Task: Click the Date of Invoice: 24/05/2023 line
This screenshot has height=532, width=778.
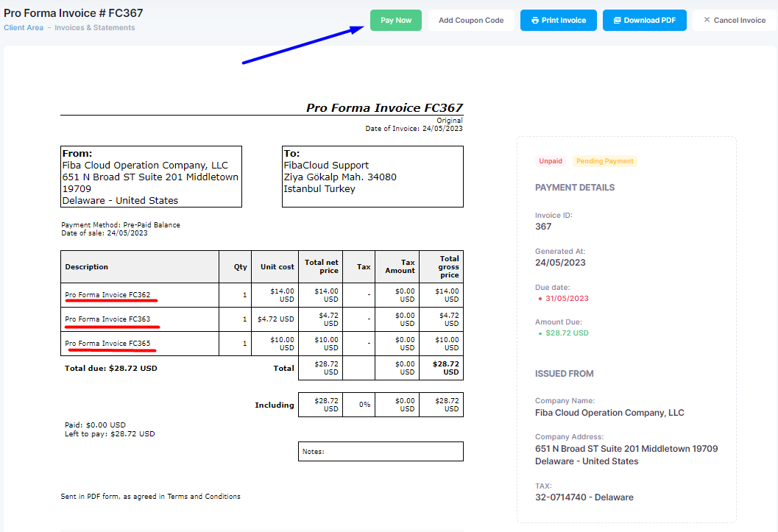Action: tap(414, 129)
